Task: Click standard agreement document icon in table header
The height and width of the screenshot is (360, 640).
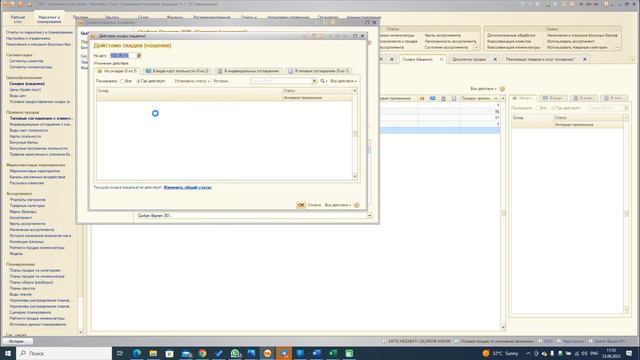Action: [454, 98]
